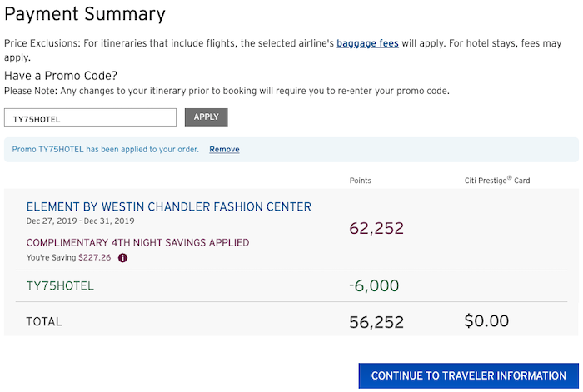The height and width of the screenshot is (392, 583).
Task: Click the APPLY promo button
Action: pos(206,117)
